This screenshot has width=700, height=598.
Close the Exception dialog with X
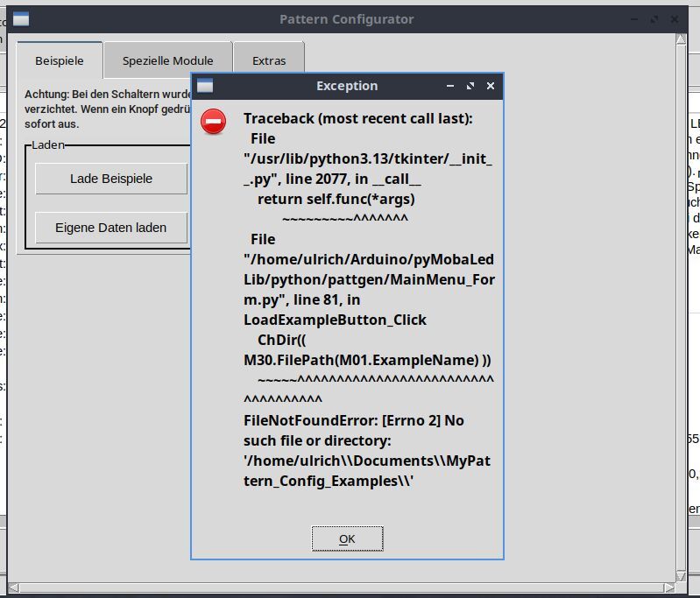491,86
